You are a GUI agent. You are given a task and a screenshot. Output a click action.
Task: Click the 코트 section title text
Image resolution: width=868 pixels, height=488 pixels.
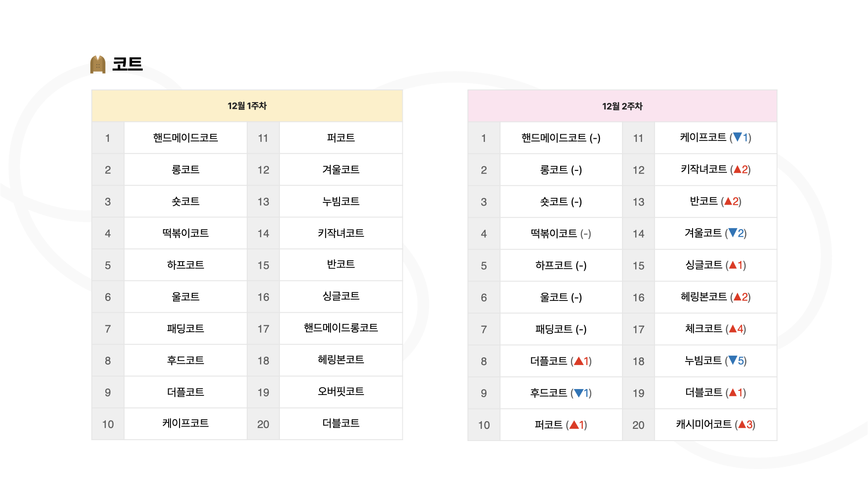point(127,64)
